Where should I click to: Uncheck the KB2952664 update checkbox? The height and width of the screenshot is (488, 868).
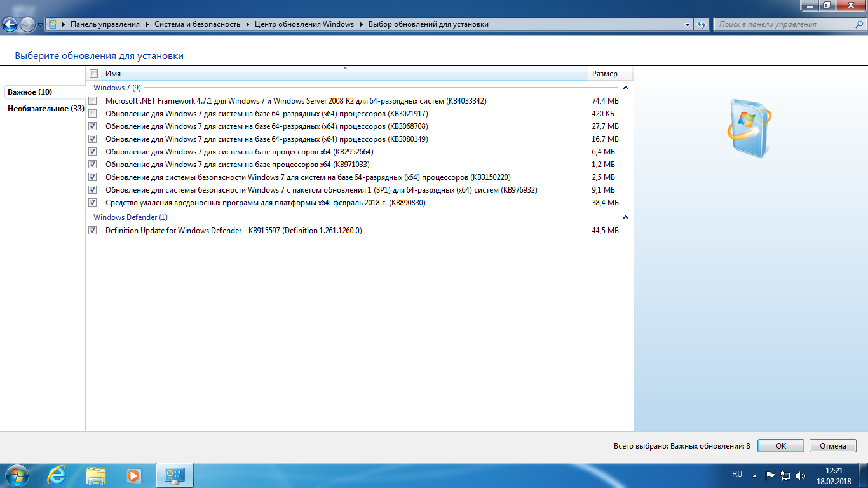click(x=93, y=152)
